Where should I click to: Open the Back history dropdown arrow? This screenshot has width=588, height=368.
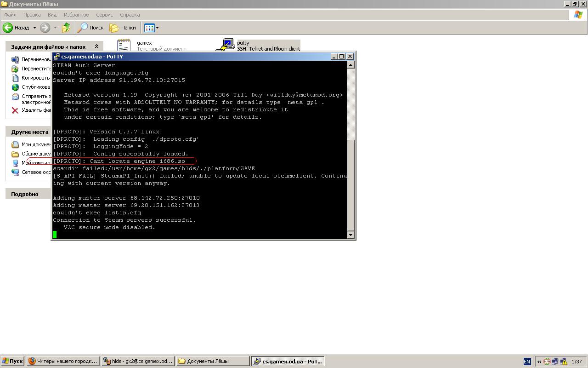pos(34,28)
